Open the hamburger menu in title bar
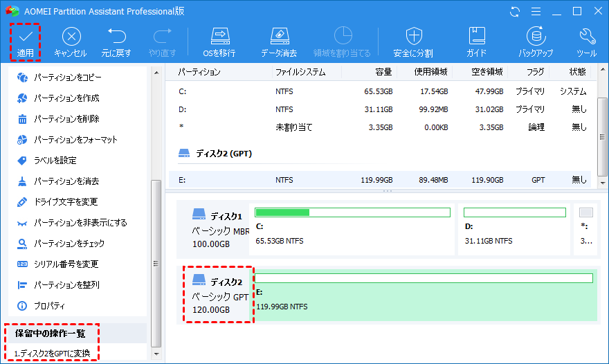Image resolution: width=609 pixels, height=364 pixels. (x=536, y=12)
